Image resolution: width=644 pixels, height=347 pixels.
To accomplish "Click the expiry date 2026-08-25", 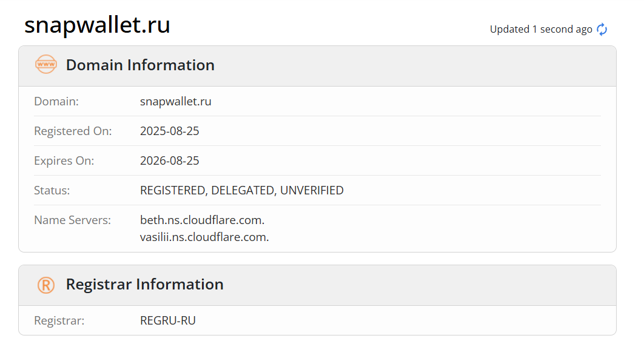I will (x=169, y=160).
